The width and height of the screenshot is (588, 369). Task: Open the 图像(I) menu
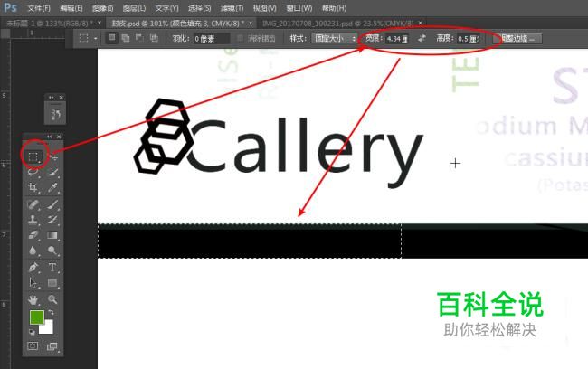(103, 8)
